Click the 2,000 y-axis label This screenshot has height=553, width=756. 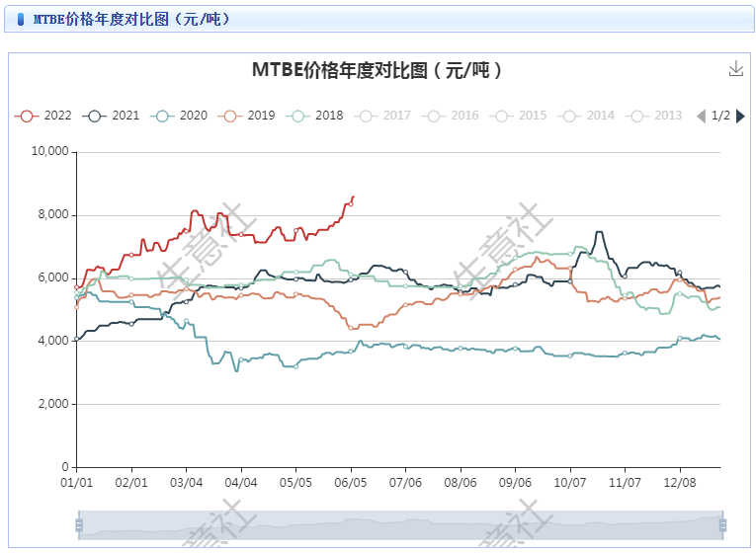(x=53, y=404)
